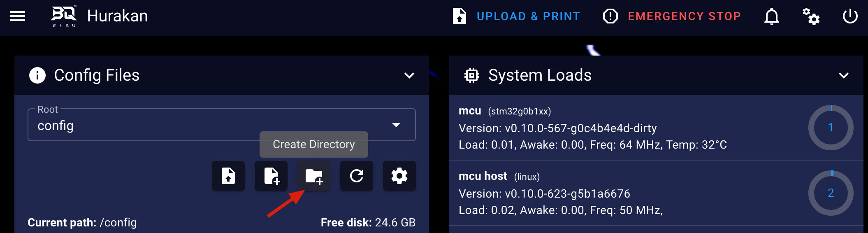Click the Upload & Print file icon
868x233 pixels.
[460, 16]
